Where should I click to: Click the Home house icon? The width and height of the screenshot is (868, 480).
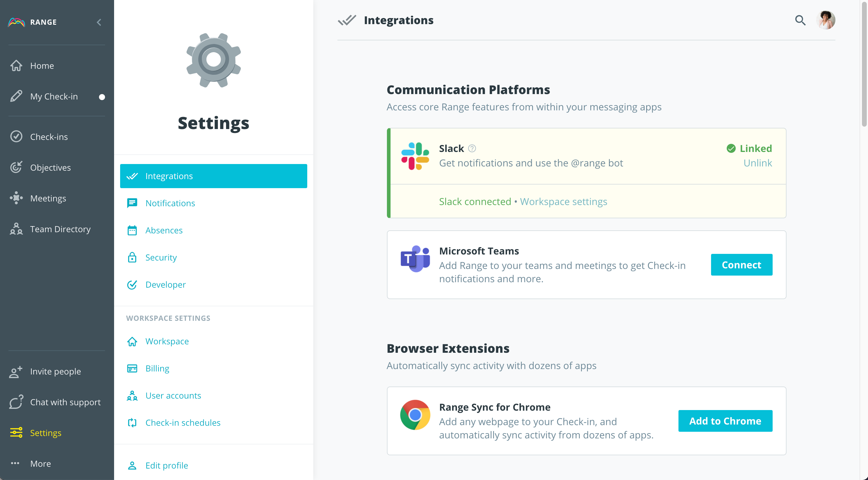click(16, 66)
